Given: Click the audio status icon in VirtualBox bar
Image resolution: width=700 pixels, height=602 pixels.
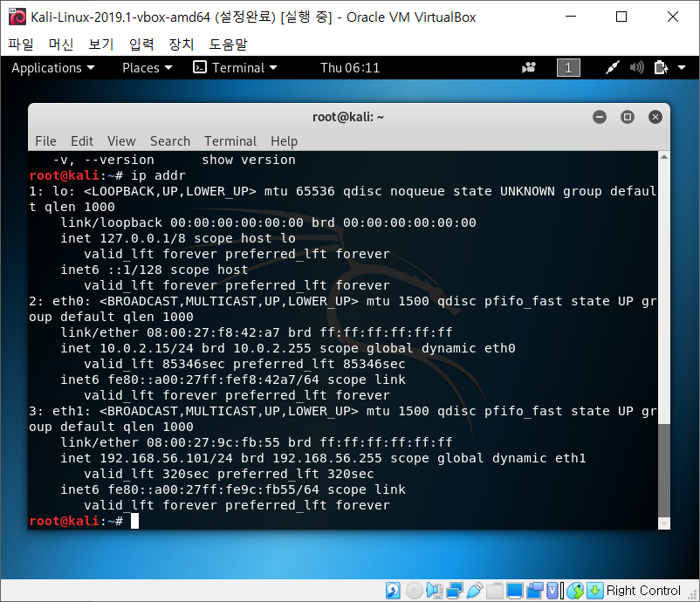Looking at the screenshot, I should point(434,591).
